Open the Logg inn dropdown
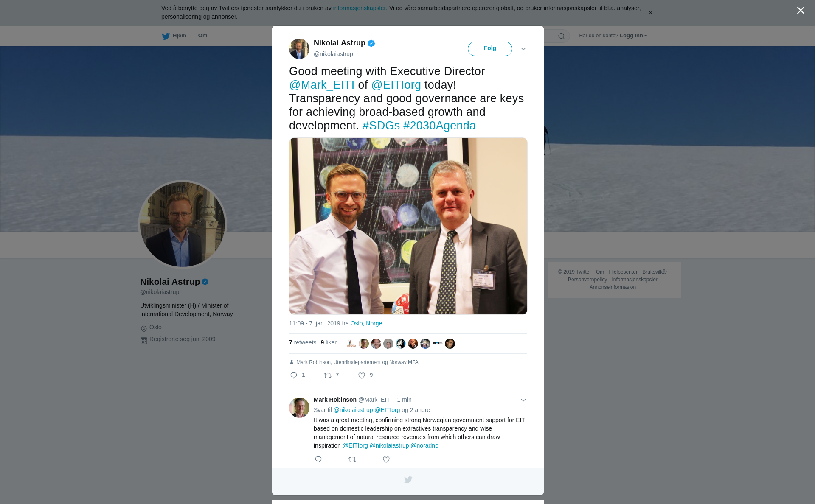The width and height of the screenshot is (815, 504). click(633, 36)
